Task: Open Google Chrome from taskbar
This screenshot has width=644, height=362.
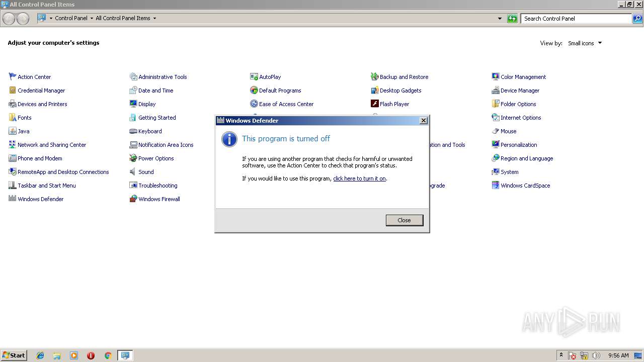Action: pos(108,355)
